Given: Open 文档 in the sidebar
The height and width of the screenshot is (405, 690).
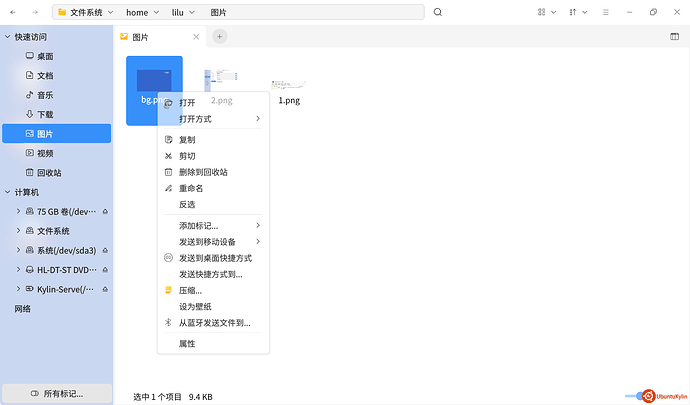Looking at the screenshot, I should click(x=56, y=75).
